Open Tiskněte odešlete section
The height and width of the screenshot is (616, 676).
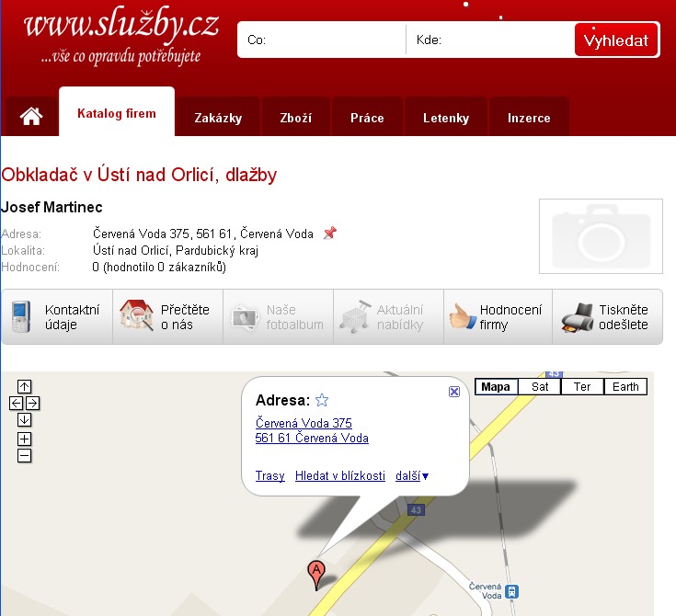coord(607,317)
